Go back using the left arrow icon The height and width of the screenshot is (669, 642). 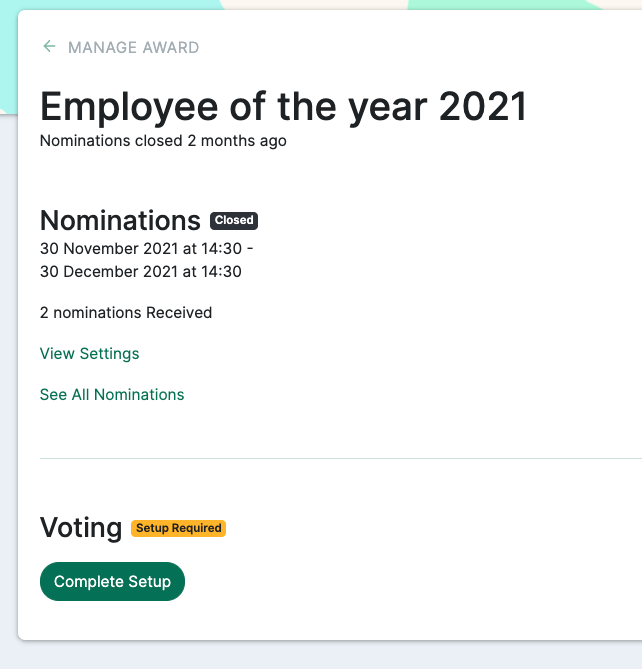tap(49, 47)
